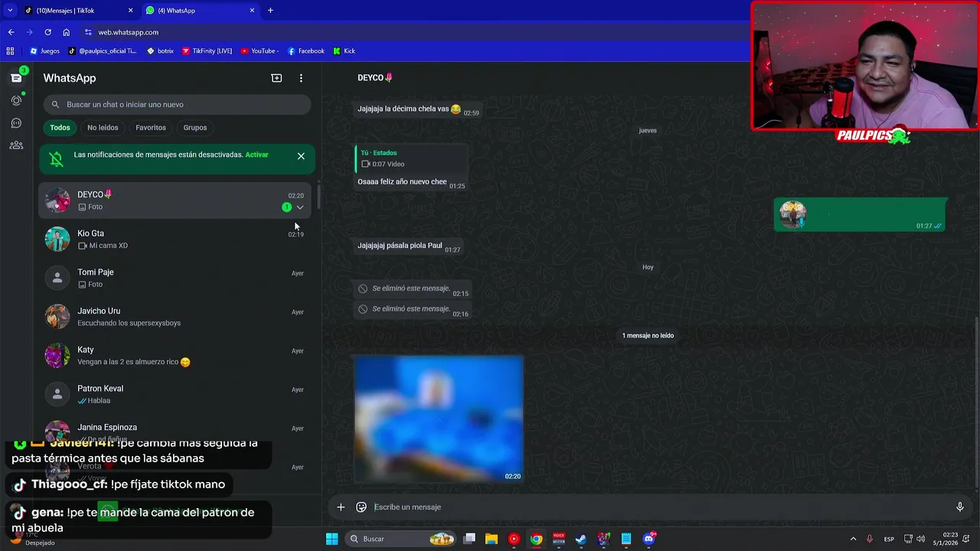
Task: Open the @paulpics_oficial TikTok bookmark
Action: coord(102,51)
